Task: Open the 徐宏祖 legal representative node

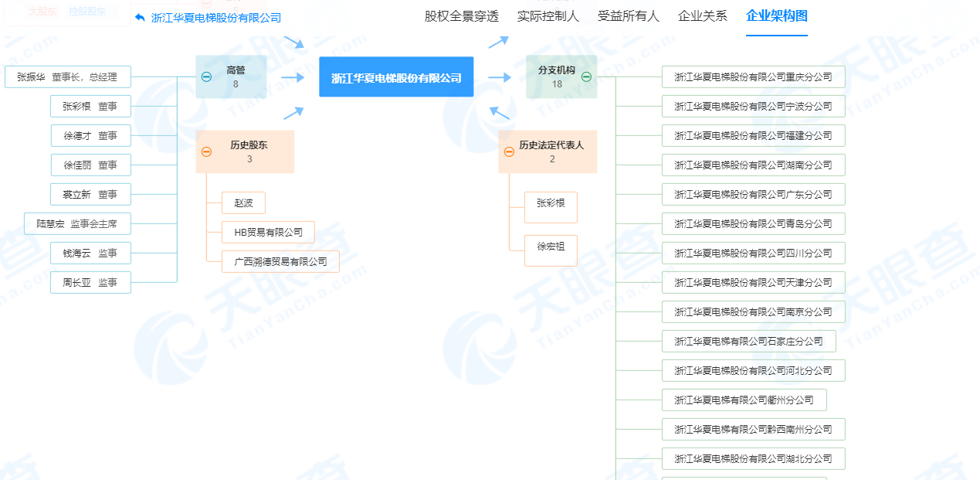Action: coord(551,251)
